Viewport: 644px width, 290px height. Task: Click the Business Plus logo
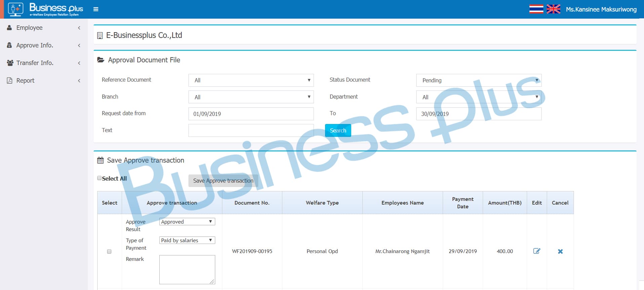(45, 9)
